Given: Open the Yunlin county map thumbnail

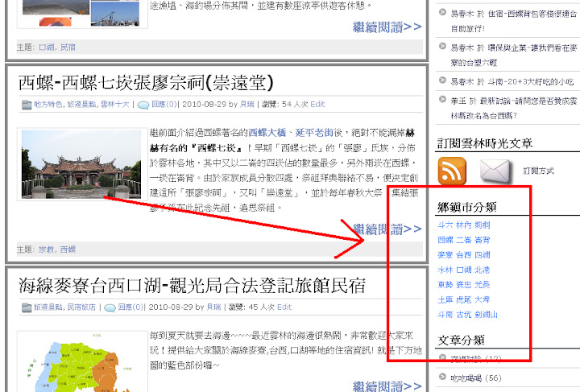Looking at the screenshot, I should (82, 361).
